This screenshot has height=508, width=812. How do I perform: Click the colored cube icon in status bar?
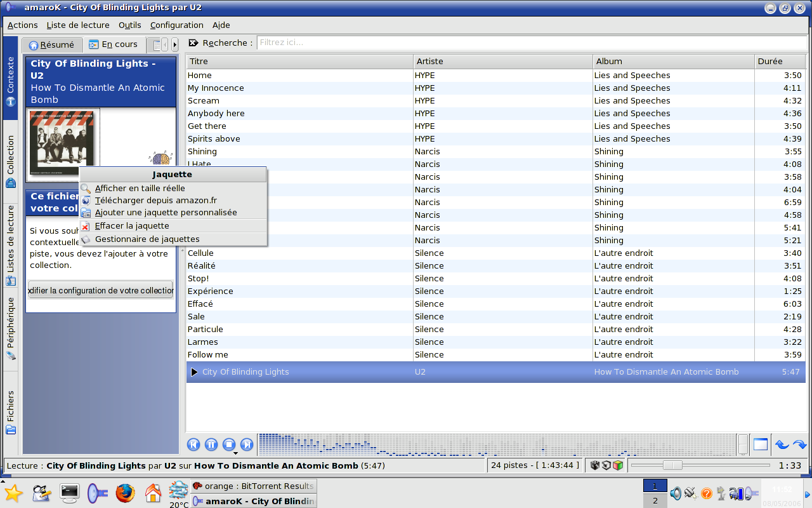(618, 465)
